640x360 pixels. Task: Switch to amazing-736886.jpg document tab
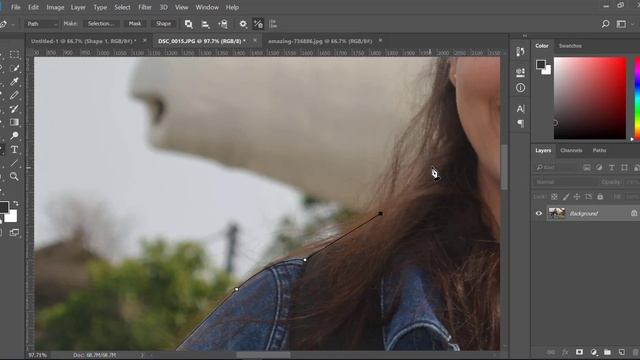(x=320, y=41)
